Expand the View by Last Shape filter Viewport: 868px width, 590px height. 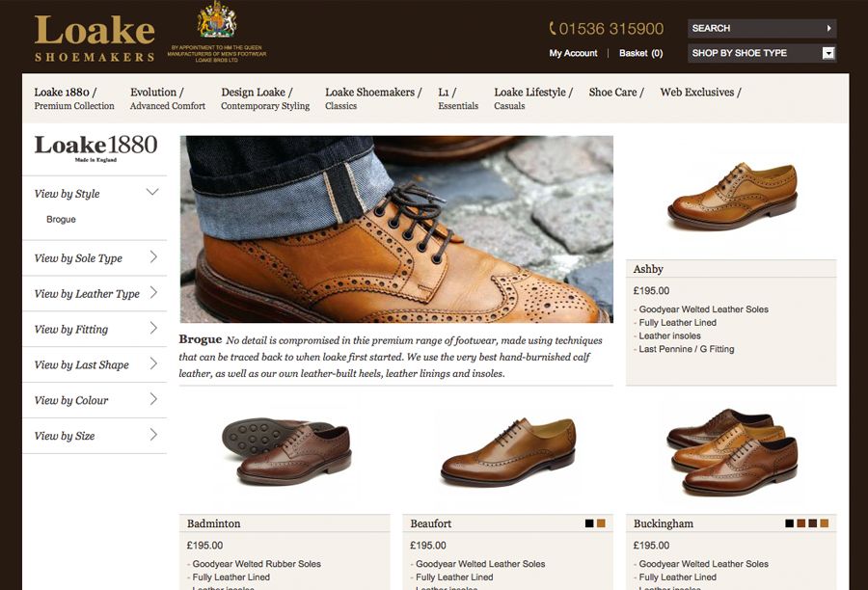tap(95, 364)
